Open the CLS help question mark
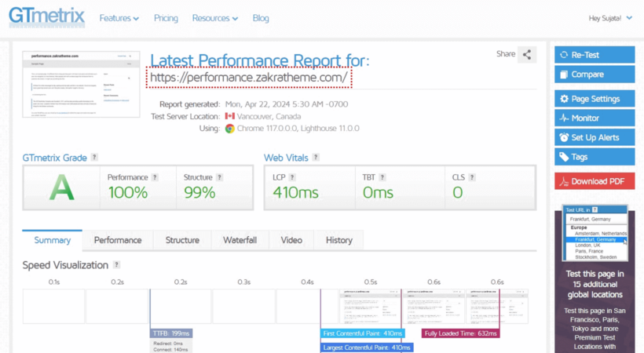 click(472, 177)
